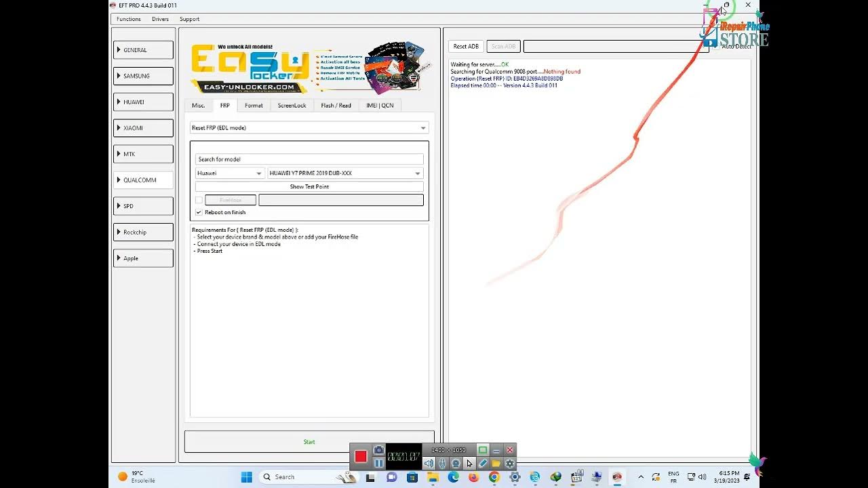
Task: Switch to the Format tab
Action: (254, 105)
